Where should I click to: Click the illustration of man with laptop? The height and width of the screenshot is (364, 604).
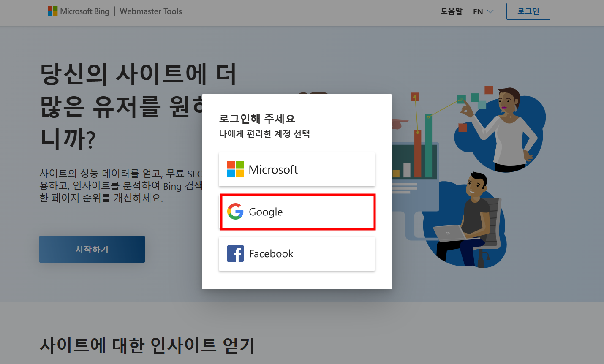point(465,220)
